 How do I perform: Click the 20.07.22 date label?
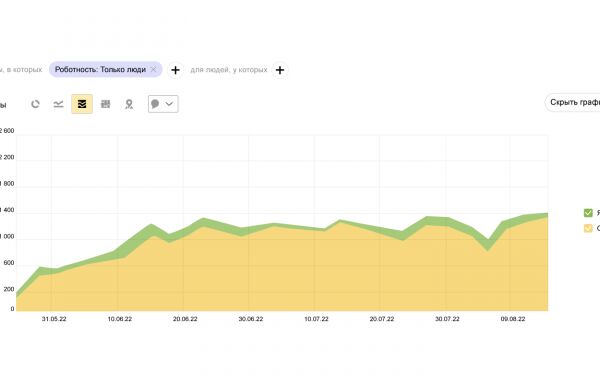[x=382, y=319]
